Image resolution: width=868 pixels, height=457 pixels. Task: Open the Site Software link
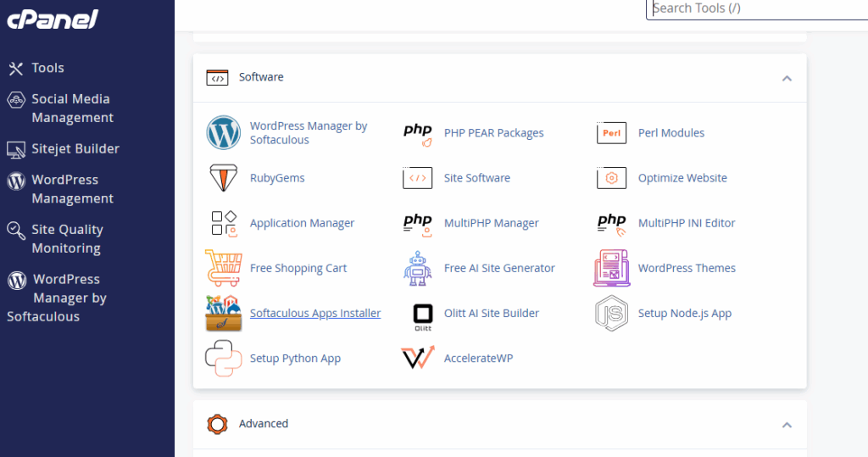477,178
